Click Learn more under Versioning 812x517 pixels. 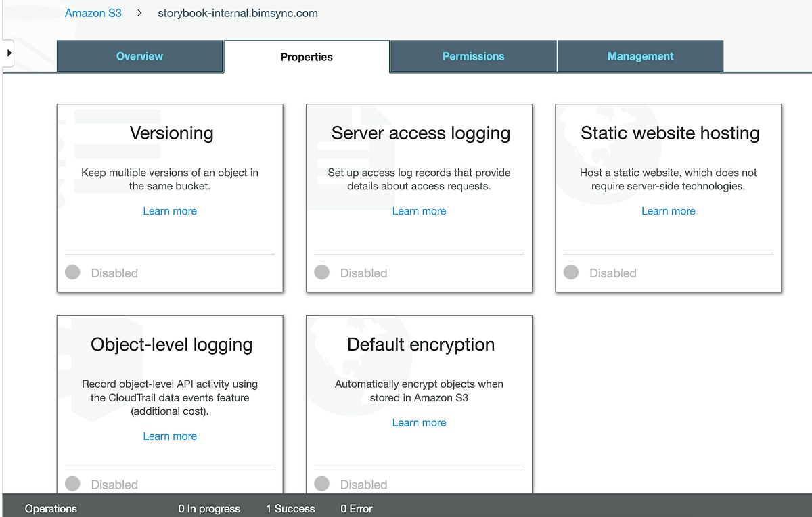(x=170, y=210)
